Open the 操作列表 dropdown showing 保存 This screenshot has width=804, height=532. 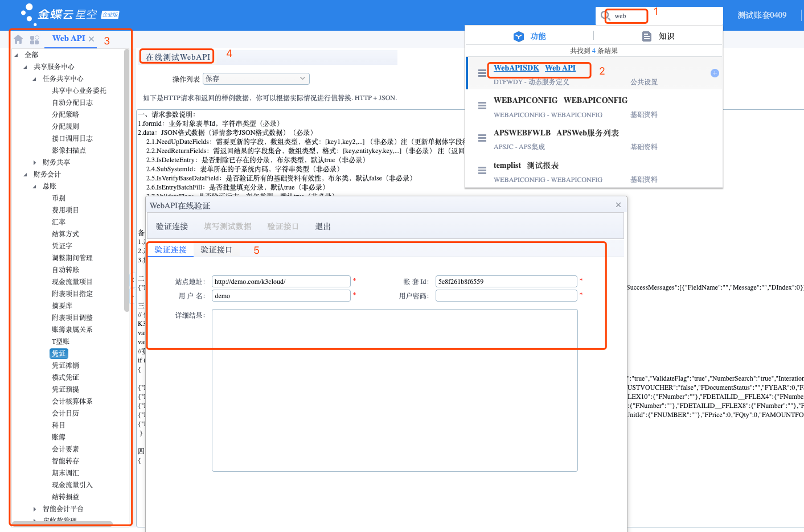[256, 79]
